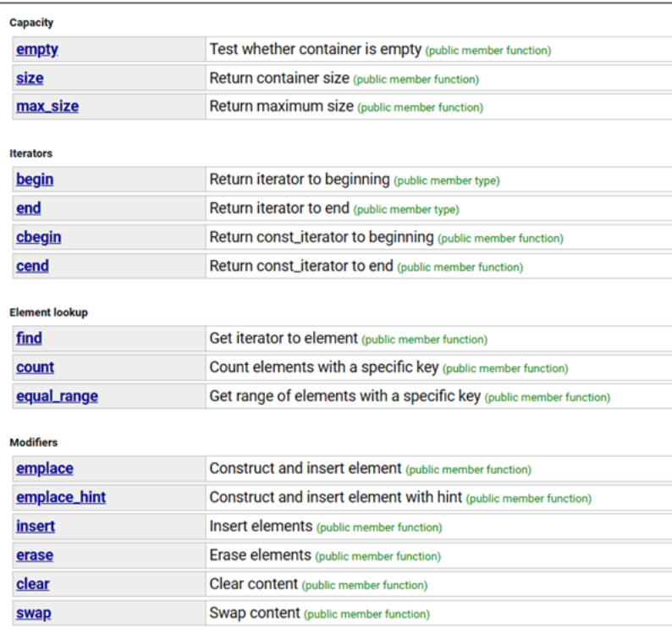Follow the begin iterator link
This screenshot has width=672, height=640.
pos(35,179)
